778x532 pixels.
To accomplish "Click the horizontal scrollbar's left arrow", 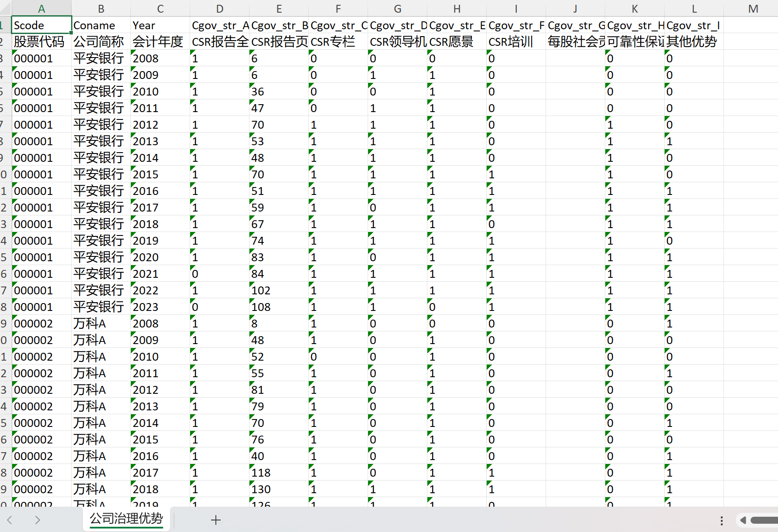I will click(743, 520).
